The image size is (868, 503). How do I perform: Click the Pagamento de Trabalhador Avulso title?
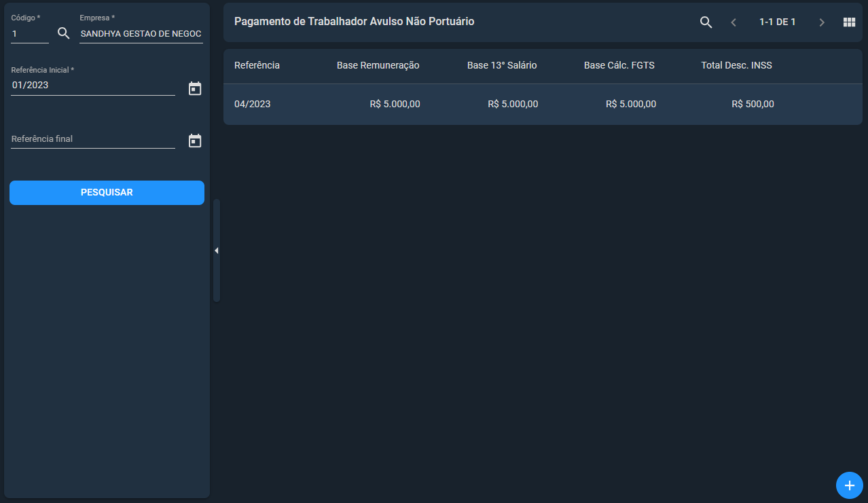click(354, 22)
